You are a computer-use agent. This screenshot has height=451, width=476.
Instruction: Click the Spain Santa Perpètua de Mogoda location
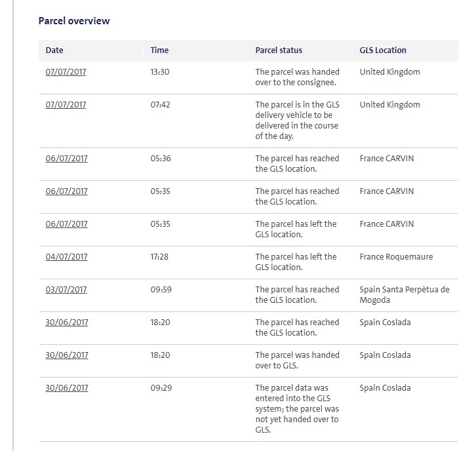tap(405, 295)
